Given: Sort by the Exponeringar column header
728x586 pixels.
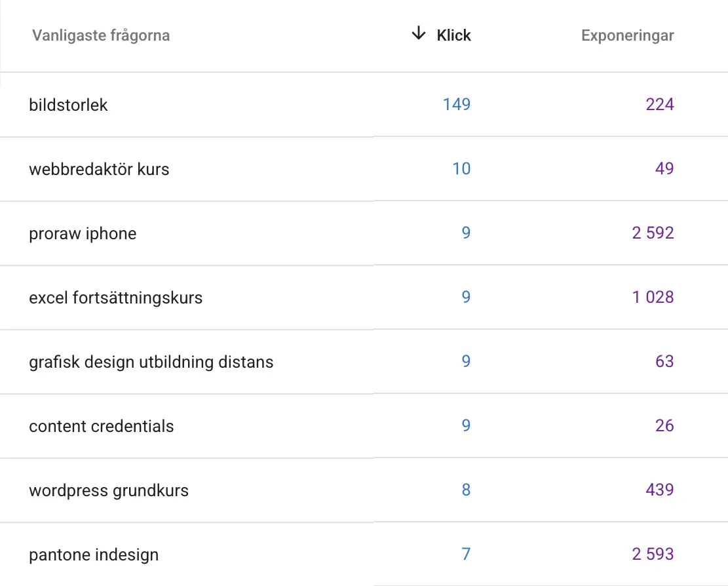Looking at the screenshot, I should click(627, 35).
